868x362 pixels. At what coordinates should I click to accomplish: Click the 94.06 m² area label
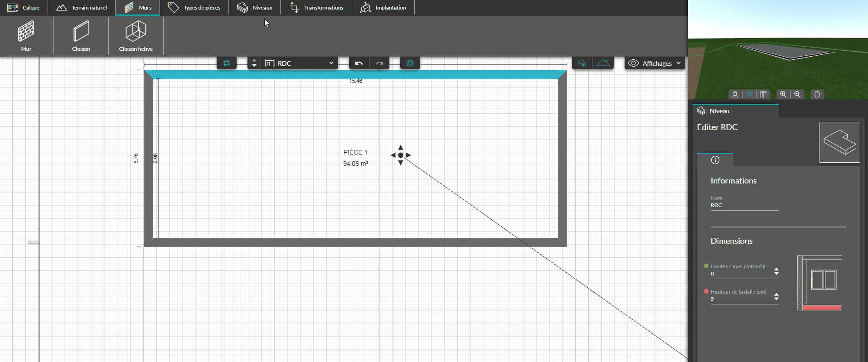coord(355,164)
